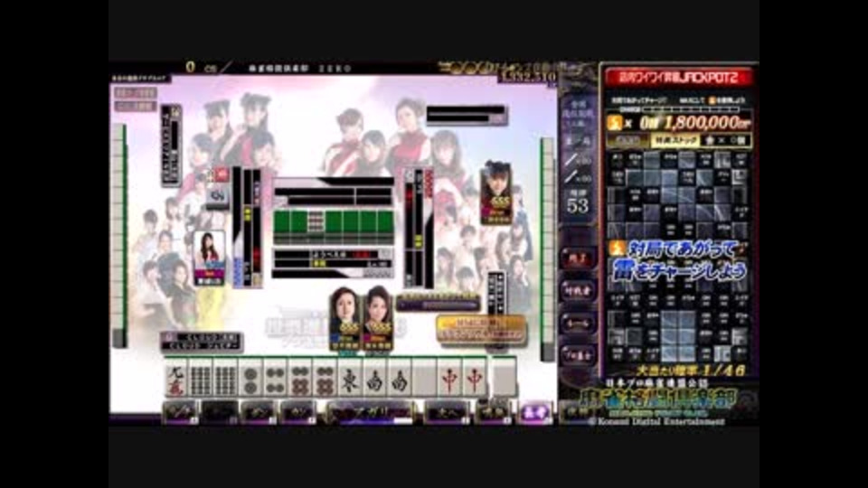Click the first small pink button at the top-left corner

click(x=137, y=93)
